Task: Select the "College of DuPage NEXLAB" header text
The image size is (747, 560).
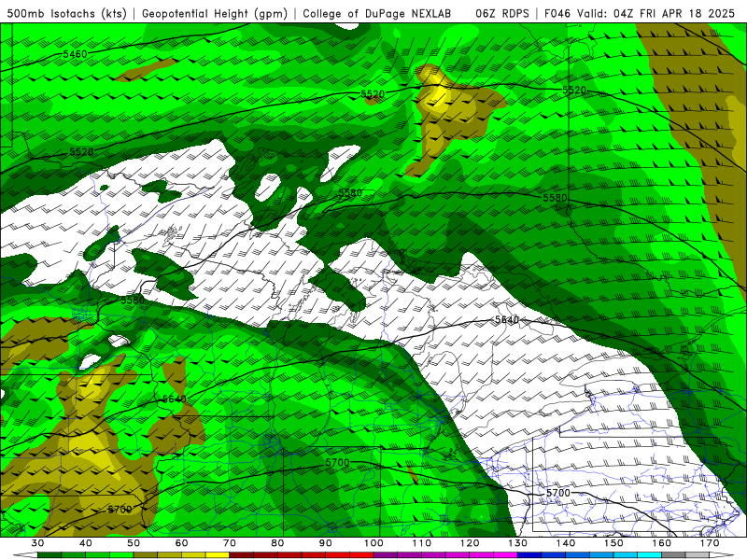Action: pyautogui.click(x=377, y=13)
